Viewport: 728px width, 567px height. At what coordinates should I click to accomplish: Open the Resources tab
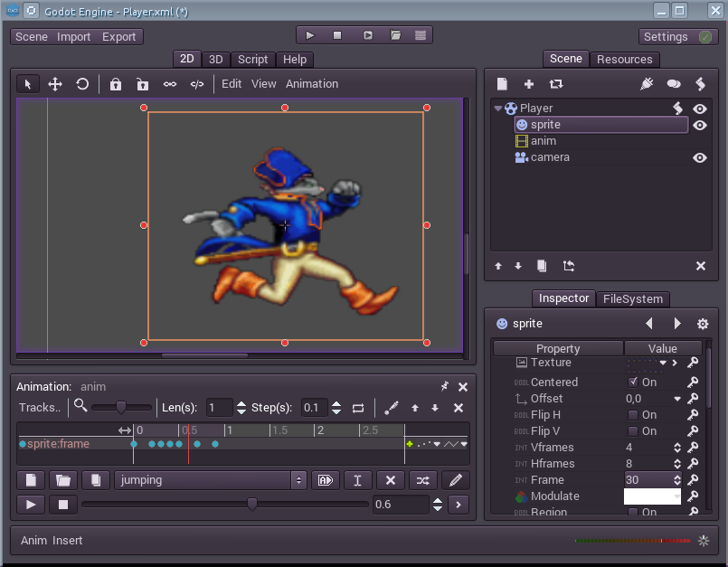(x=624, y=60)
